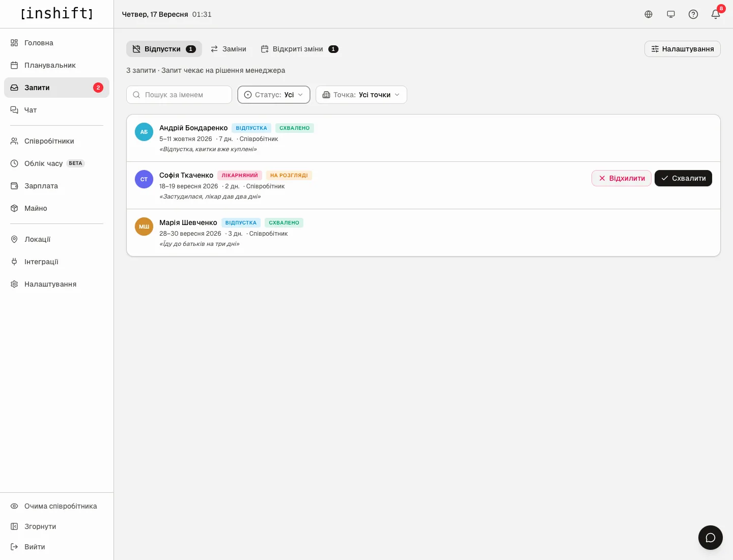Switch to Очима співробітника view
Image resolution: width=733 pixels, height=560 pixels.
(x=57, y=506)
